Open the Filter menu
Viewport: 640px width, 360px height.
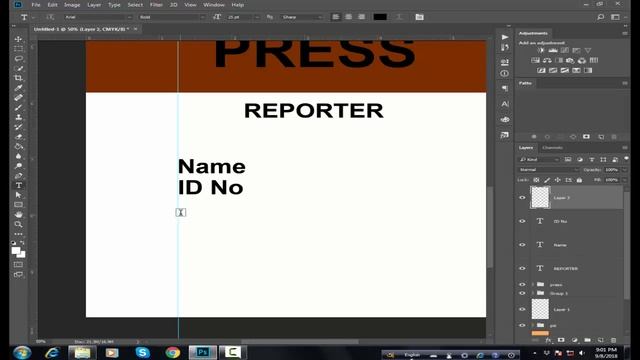click(156, 5)
